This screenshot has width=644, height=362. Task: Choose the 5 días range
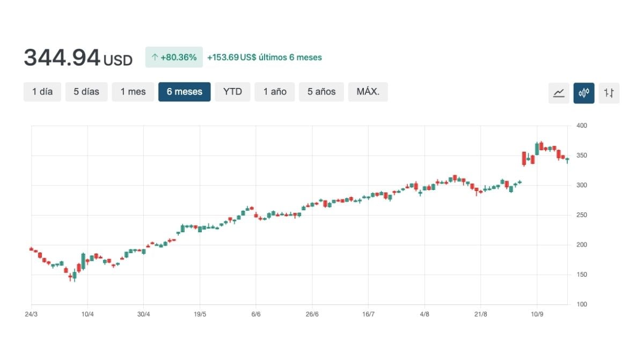[x=86, y=92]
